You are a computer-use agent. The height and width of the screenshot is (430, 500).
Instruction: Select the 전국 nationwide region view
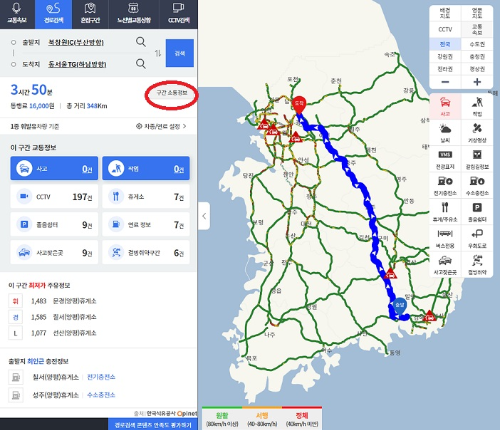point(445,44)
